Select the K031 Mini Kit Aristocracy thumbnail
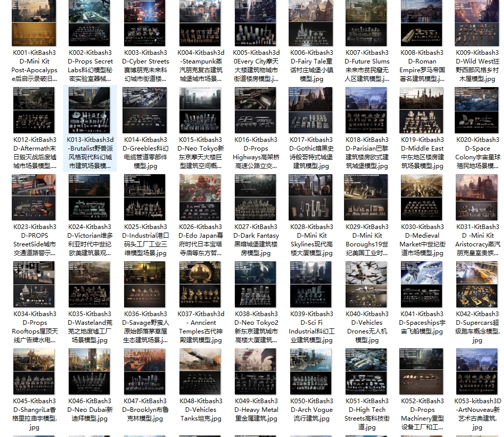 pyautogui.click(x=477, y=197)
